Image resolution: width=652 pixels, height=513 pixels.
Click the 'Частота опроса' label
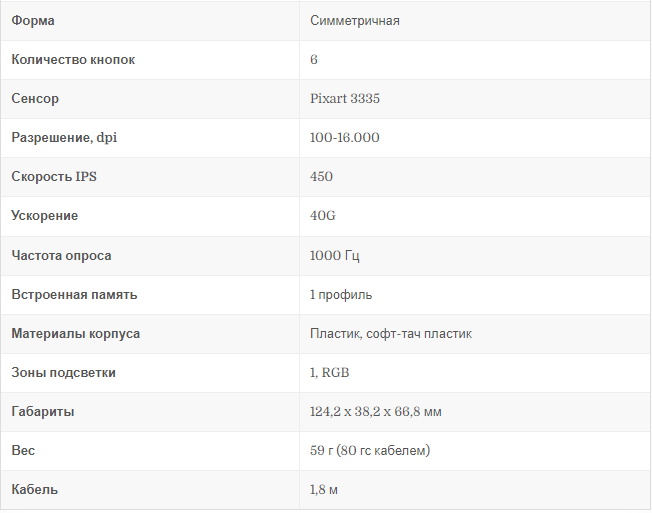coord(61,256)
